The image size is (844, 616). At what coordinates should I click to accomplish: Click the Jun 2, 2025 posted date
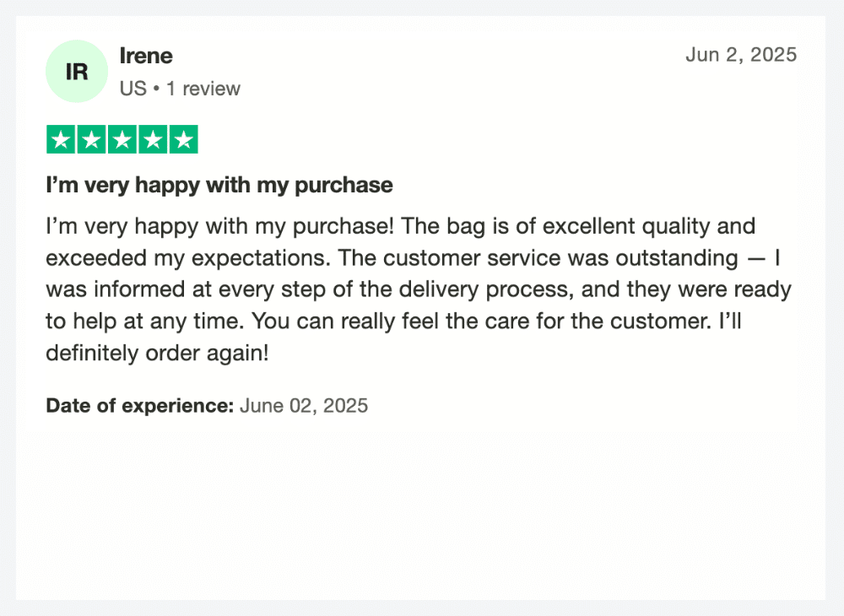coord(741,55)
